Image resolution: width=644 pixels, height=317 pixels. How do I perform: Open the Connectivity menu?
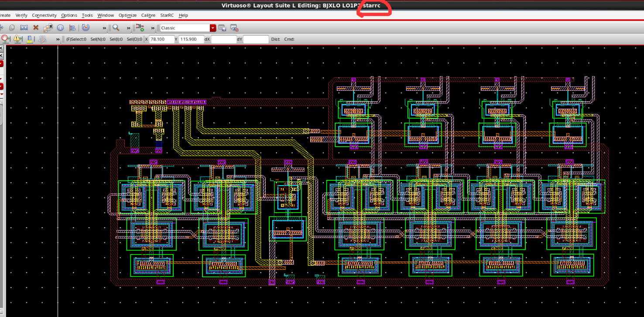pos(44,15)
